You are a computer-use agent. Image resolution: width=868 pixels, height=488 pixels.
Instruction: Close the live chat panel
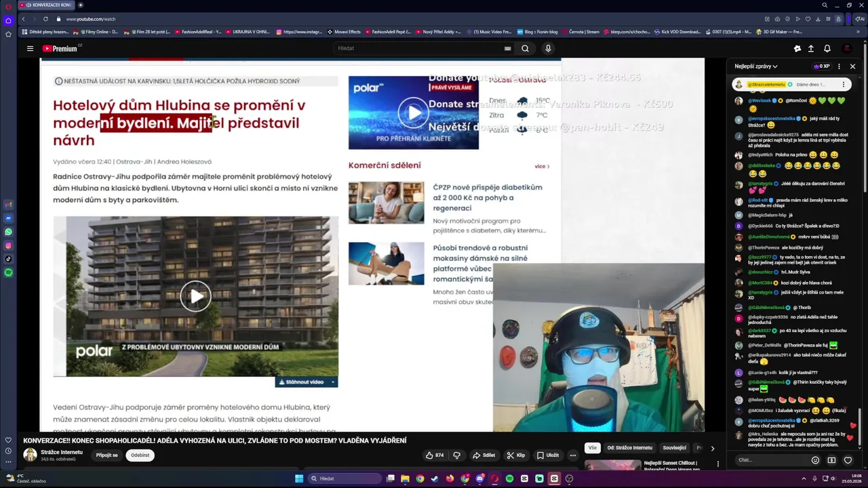click(852, 66)
